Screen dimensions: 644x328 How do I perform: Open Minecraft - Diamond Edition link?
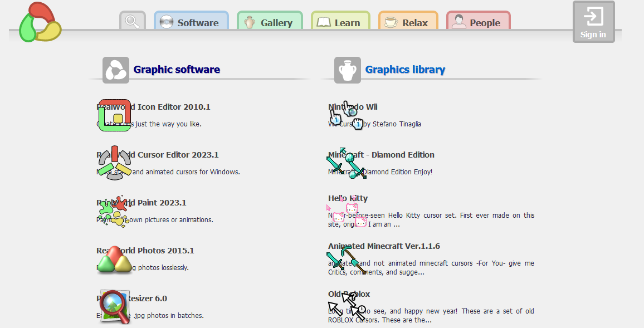381,155
